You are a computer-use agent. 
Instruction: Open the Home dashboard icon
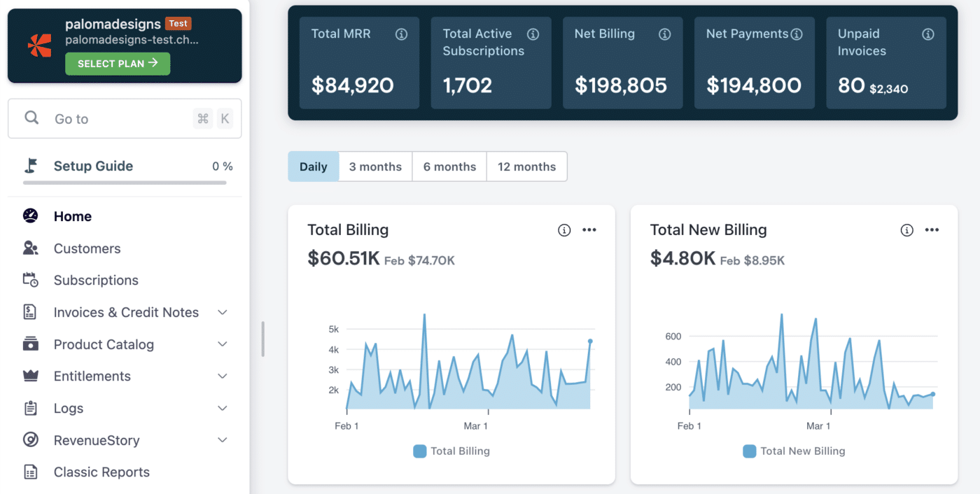(x=29, y=216)
